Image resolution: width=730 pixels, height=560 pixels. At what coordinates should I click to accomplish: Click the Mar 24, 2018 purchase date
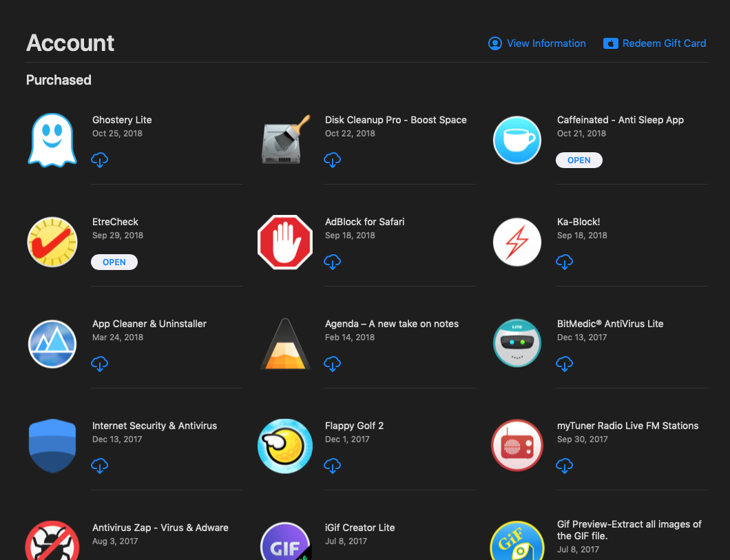pyautogui.click(x=118, y=337)
